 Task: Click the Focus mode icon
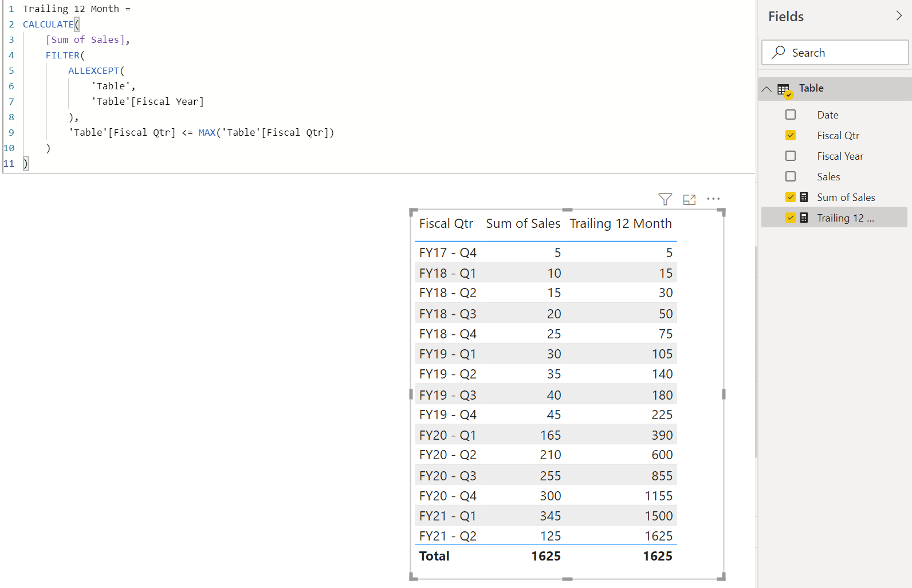coord(689,199)
